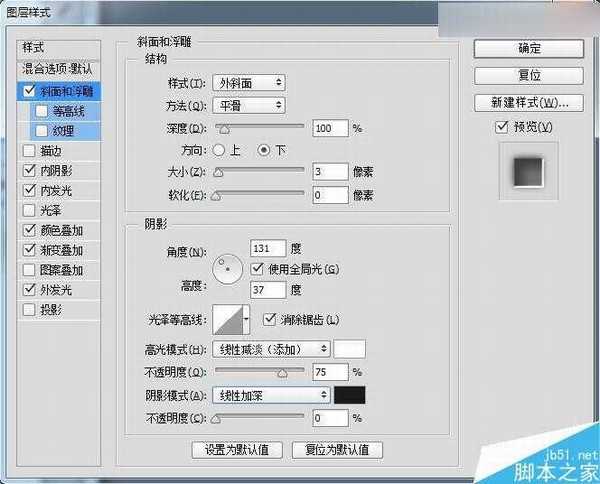Click 设置为默认值 button
600x484 pixels.
point(236,449)
